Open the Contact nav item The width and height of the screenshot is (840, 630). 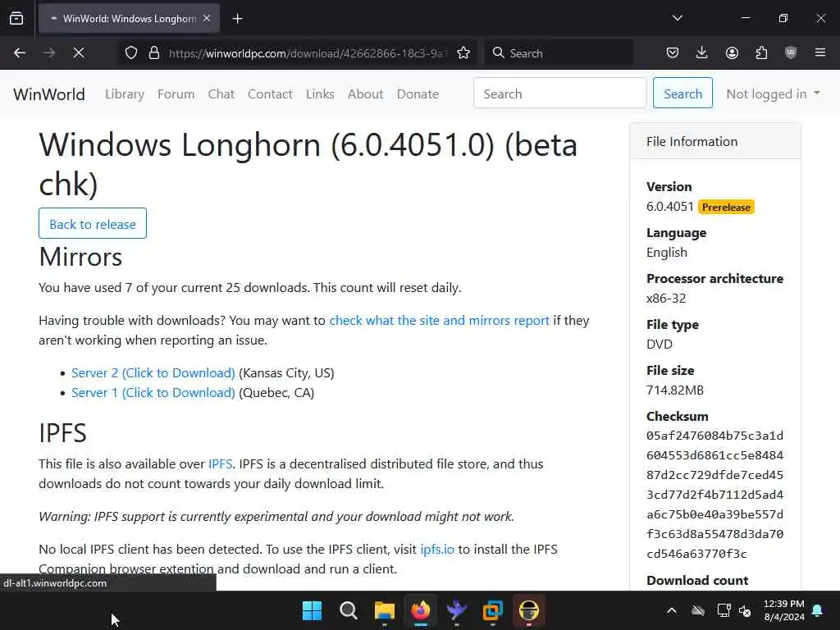[x=270, y=94]
